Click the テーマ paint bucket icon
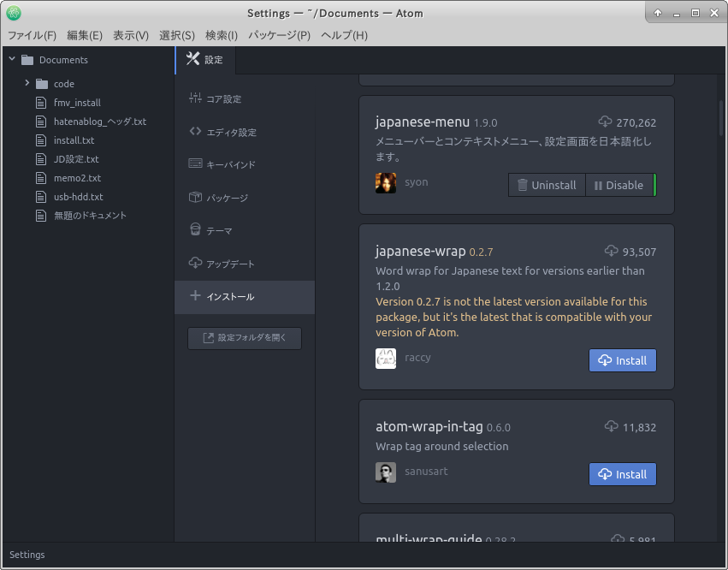The height and width of the screenshot is (570, 728). coord(195,229)
